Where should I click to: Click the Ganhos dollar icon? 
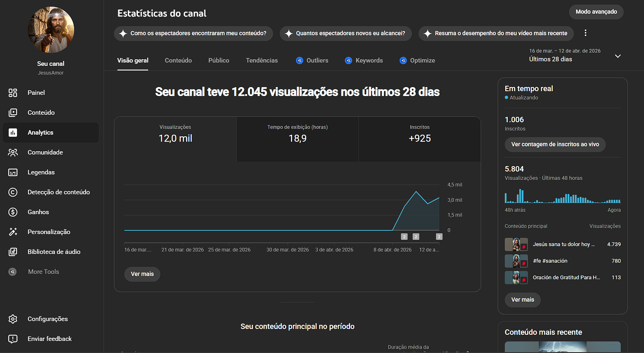(x=13, y=212)
